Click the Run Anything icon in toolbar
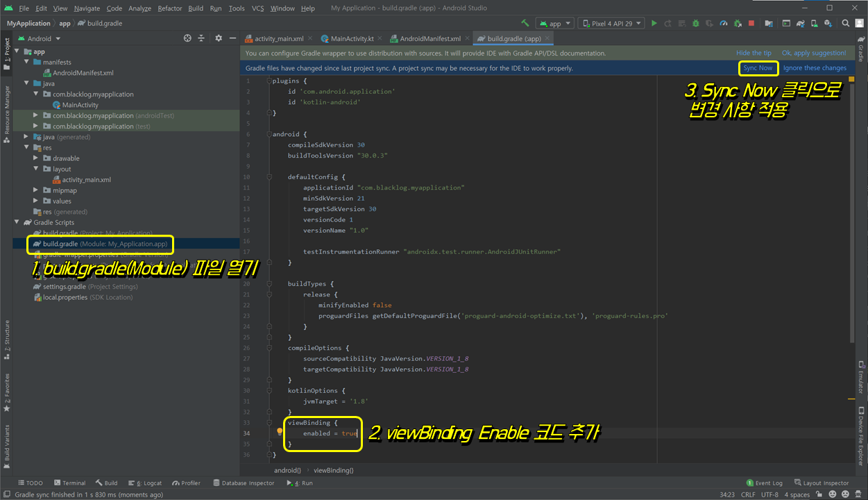The width and height of the screenshot is (868, 500). tap(786, 23)
